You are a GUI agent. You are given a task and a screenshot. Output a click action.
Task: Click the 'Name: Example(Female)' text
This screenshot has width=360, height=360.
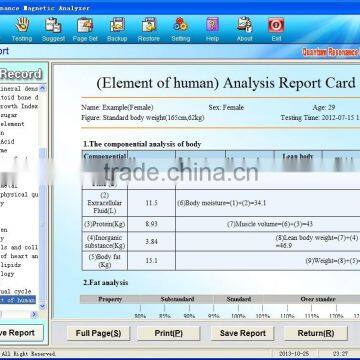[x=117, y=108]
